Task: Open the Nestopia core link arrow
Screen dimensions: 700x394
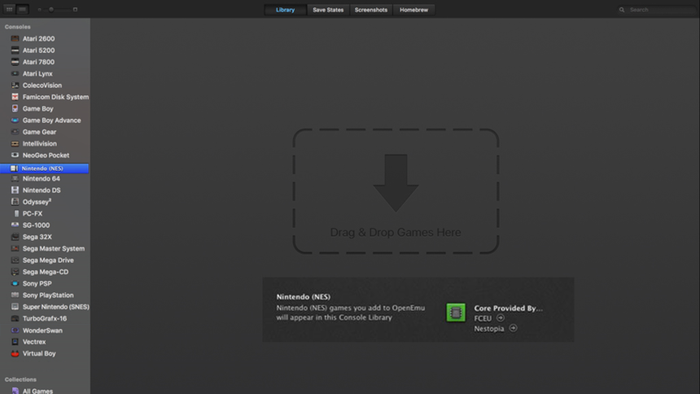Action: [513, 328]
